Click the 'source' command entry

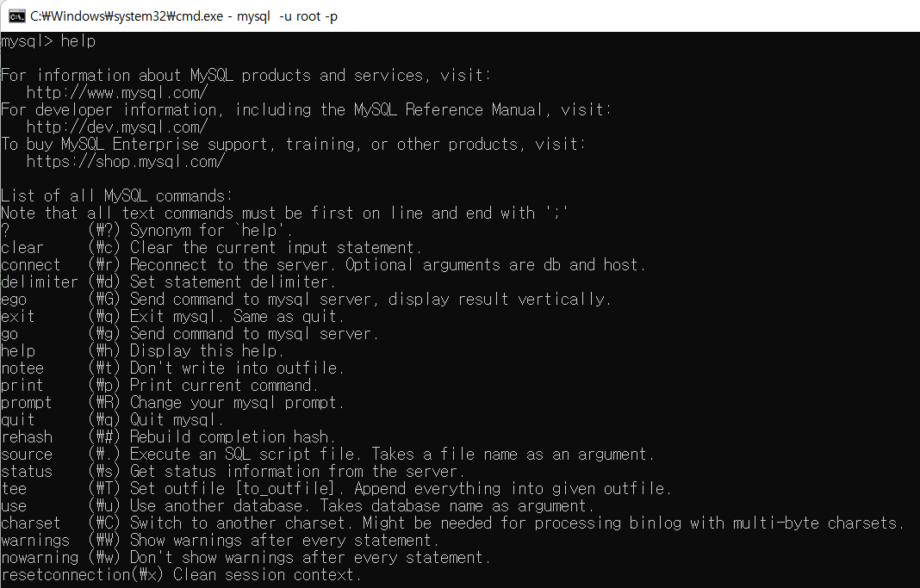tap(27, 455)
